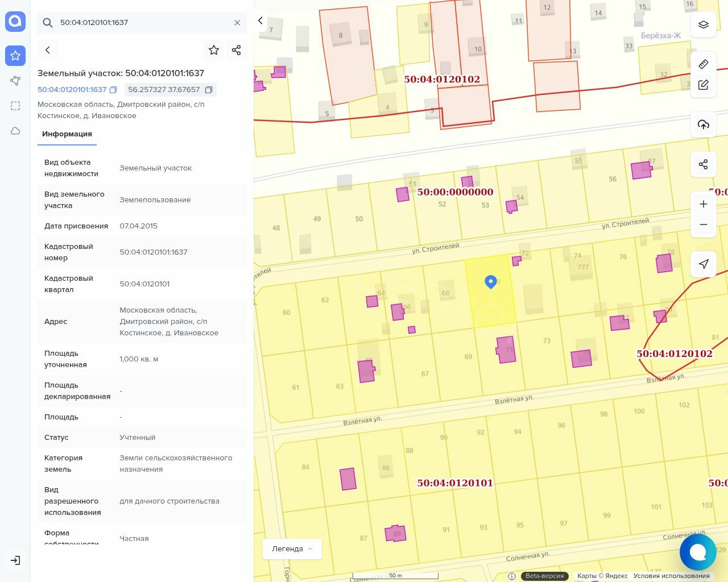Click the cadastral number search field
This screenshot has height=582, width=728.
click(142, 23)
